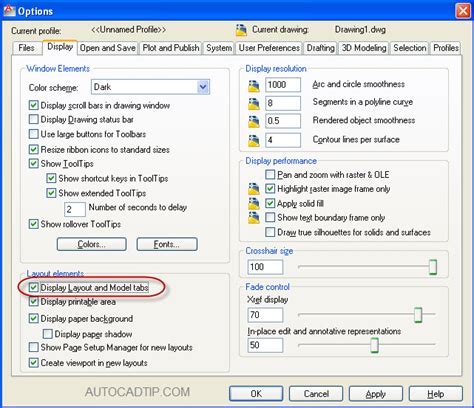Toggle Display printable area checkbox
474x408 pixels.
[x=33, y=302]
